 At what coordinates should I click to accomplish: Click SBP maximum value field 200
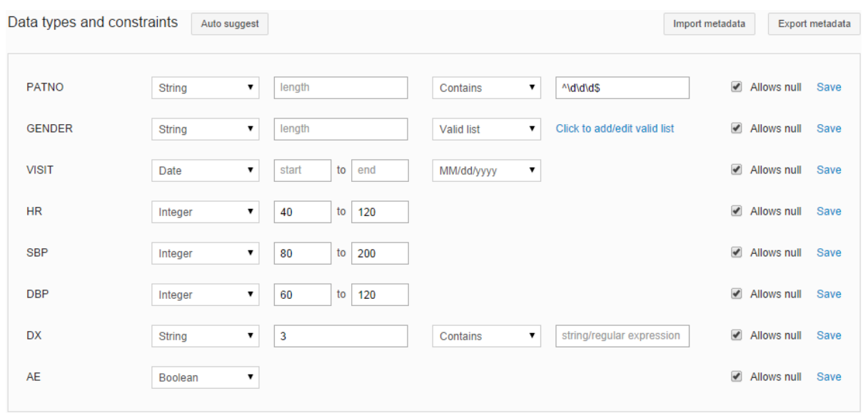[x=380, y=253]
